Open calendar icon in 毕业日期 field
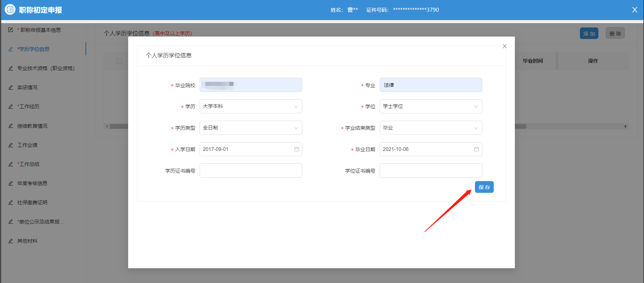This screenshot has width=644, height=283. [476, 149]
